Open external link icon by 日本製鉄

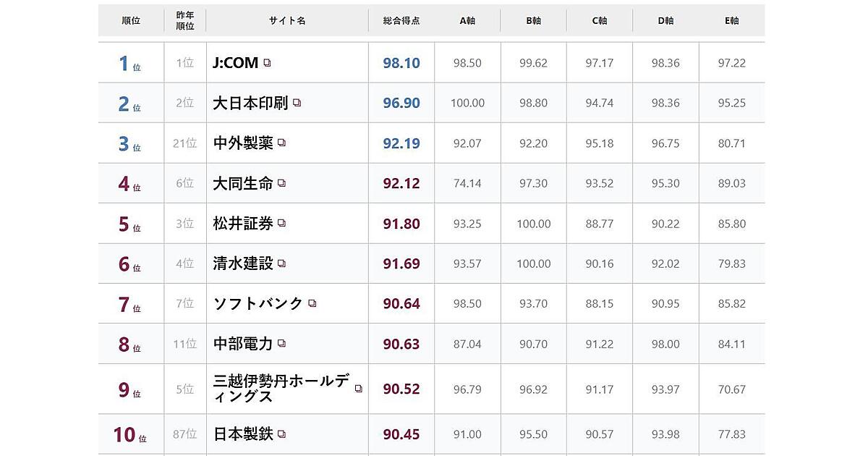coord(282,434)
